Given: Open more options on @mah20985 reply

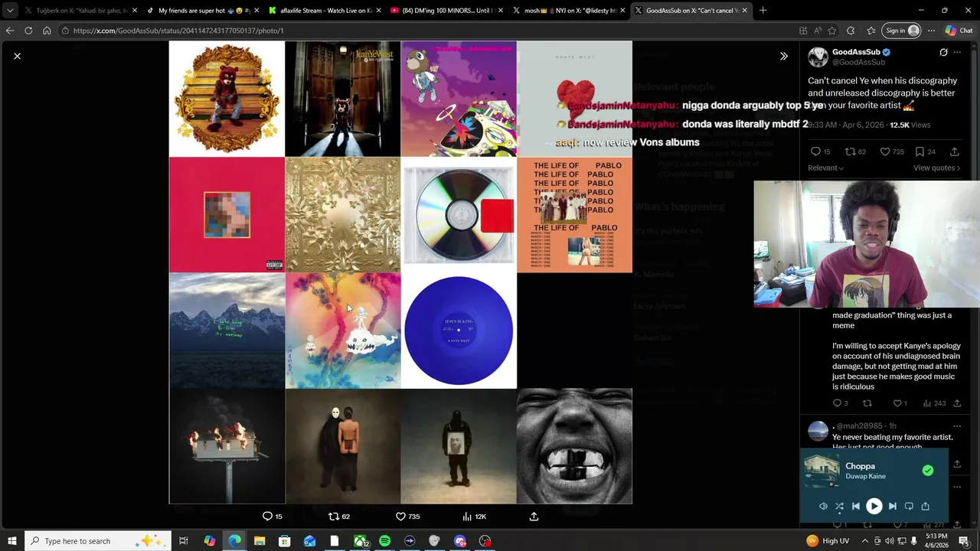Looking at the screenshot, I should coord(957,426).
